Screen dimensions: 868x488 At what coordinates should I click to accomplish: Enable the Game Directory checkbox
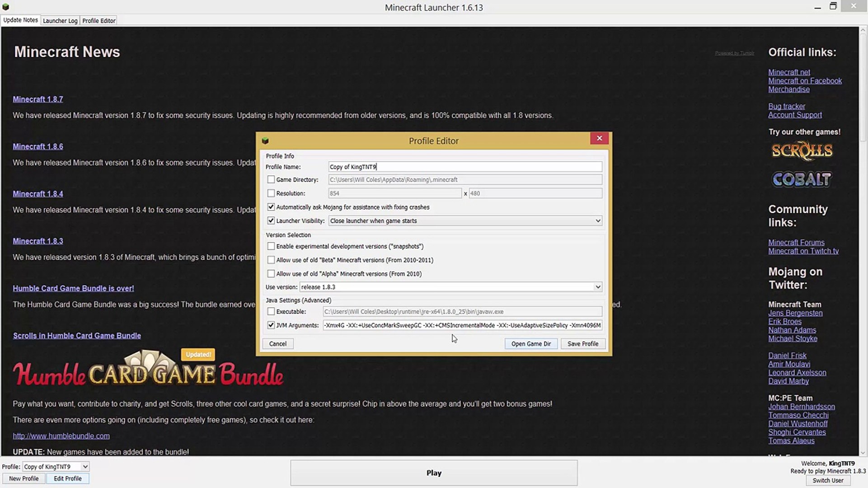click(x=271, y=179)
